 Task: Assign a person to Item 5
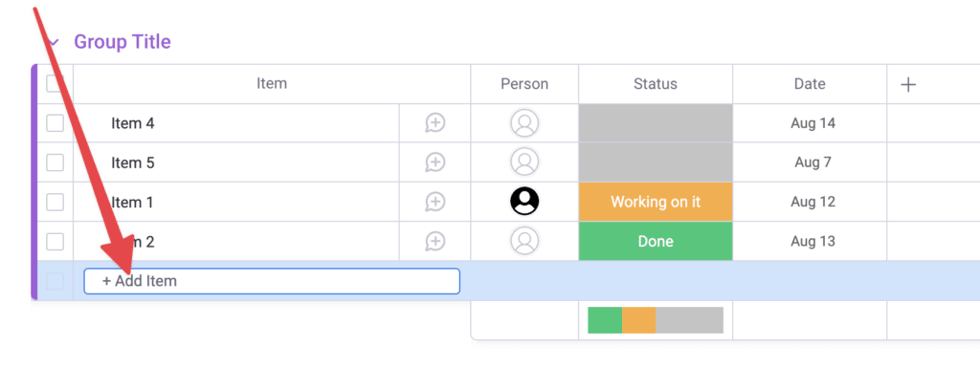tap(524, 162)
